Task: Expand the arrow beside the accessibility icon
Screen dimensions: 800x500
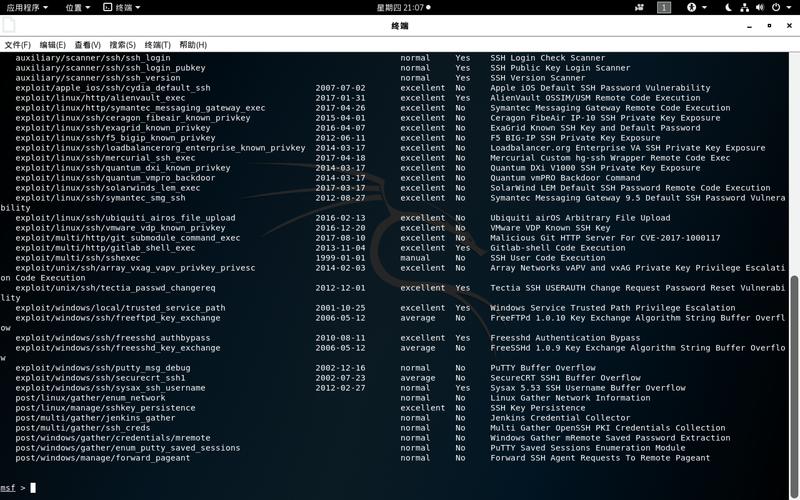Action: (x=705, y=8)
